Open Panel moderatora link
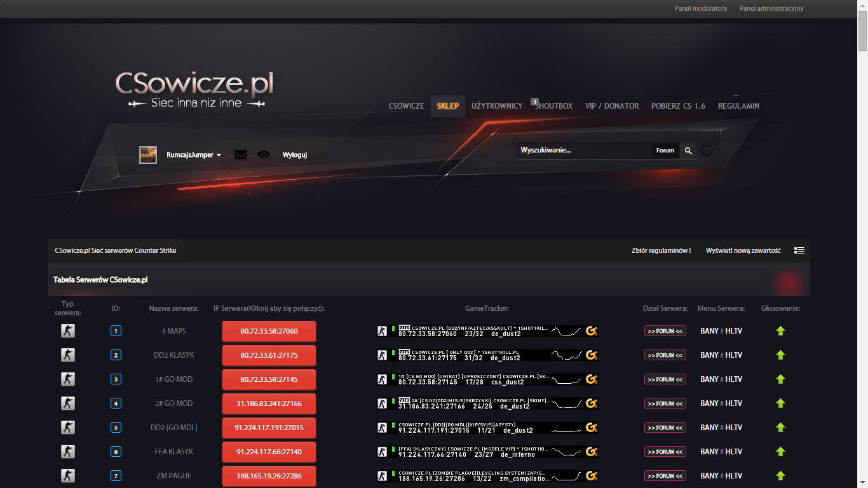 [701, 9]
